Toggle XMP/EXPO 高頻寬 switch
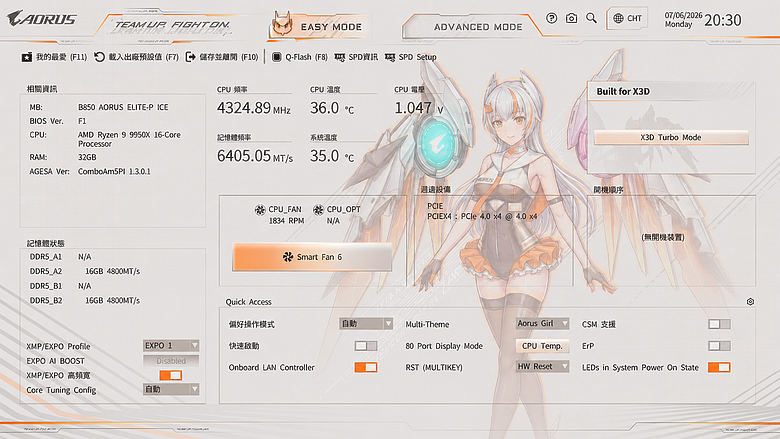 coord(171,375)
